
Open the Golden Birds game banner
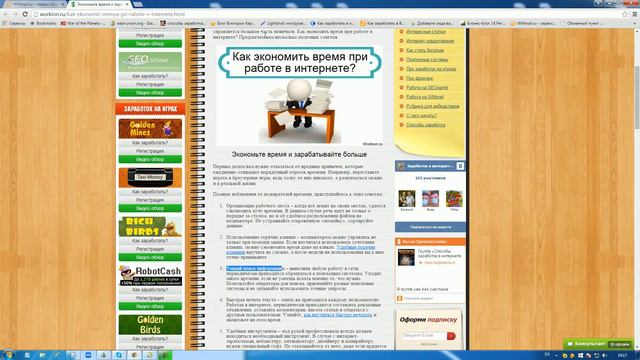pos(150,324)
